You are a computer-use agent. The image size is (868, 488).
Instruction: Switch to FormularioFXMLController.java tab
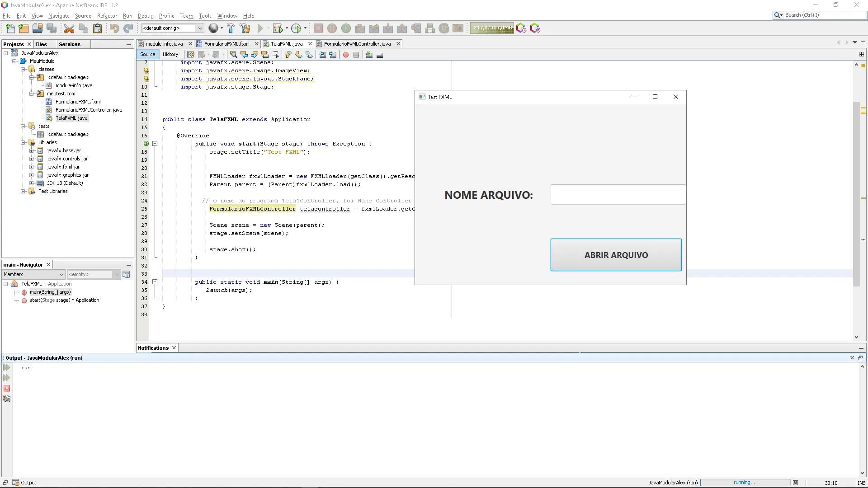tap(357, 44)
